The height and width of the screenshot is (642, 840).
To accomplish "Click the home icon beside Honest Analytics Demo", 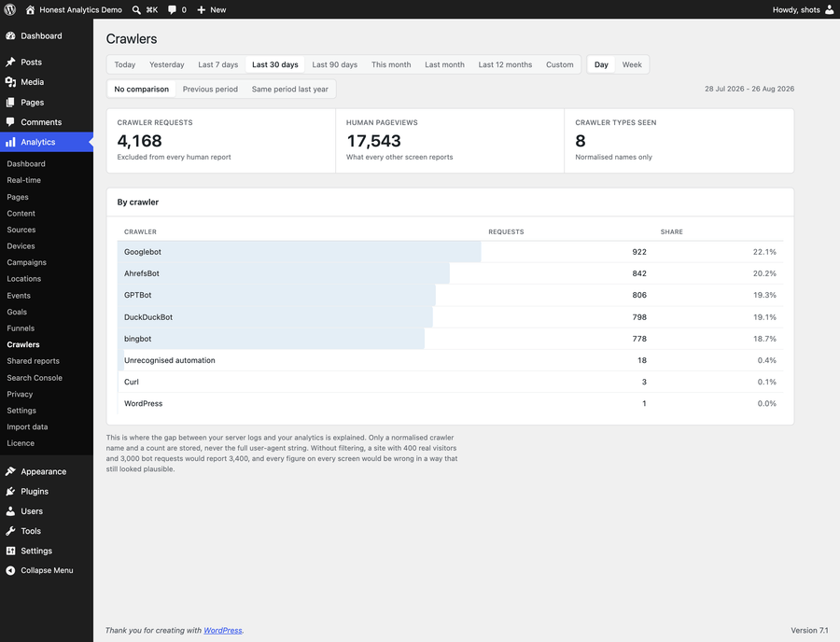I will (x=30, y=9).
